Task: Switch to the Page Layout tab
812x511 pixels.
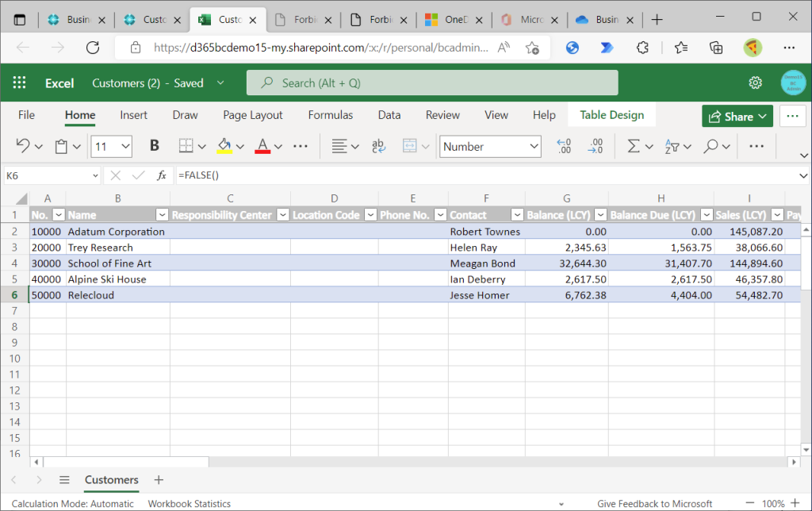Action: 253,115
